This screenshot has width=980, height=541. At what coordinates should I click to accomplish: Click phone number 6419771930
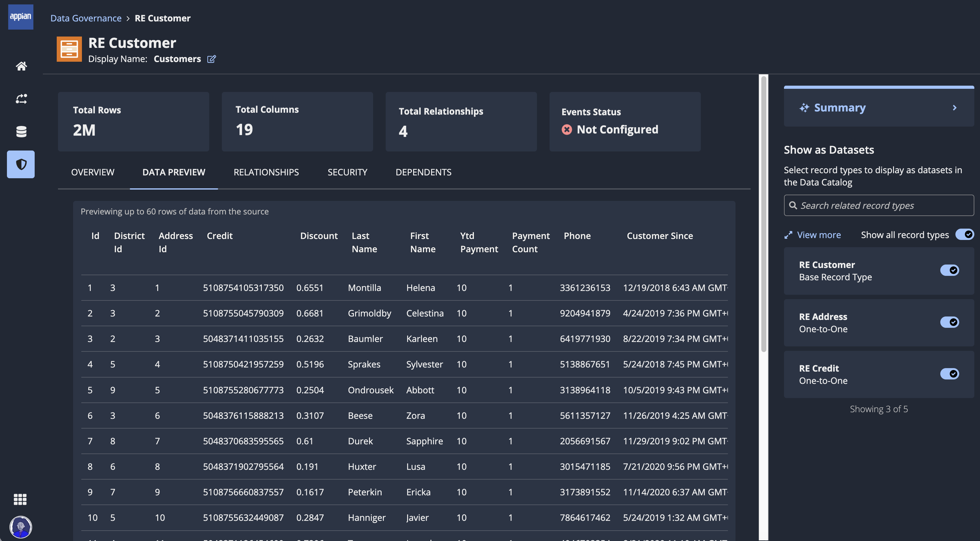(x=585, y=339)
